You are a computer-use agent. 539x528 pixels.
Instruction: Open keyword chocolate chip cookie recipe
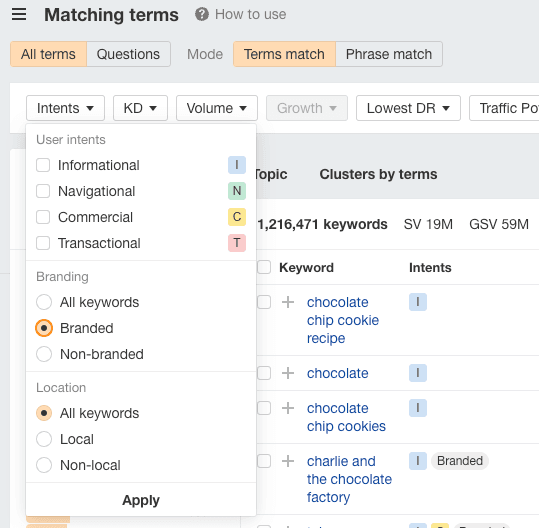343,320
